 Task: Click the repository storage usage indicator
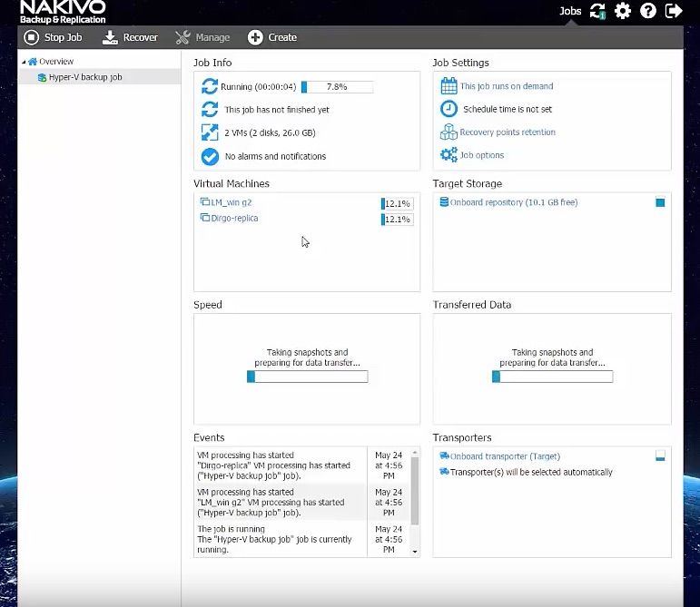pos(660,202)
